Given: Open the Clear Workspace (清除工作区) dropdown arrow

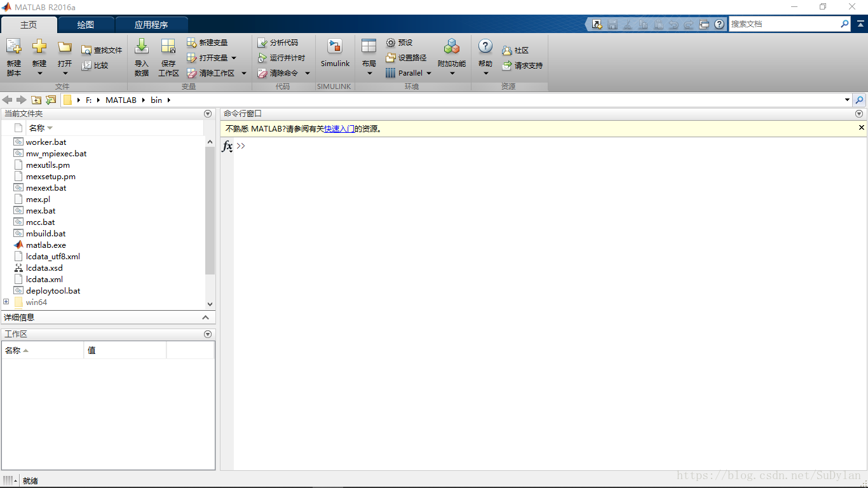Looking at the screenshot, I should (243, 73).
